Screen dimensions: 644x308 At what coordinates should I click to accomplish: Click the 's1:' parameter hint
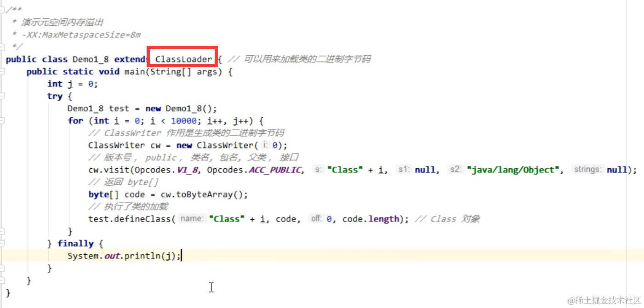click(404, 170)
